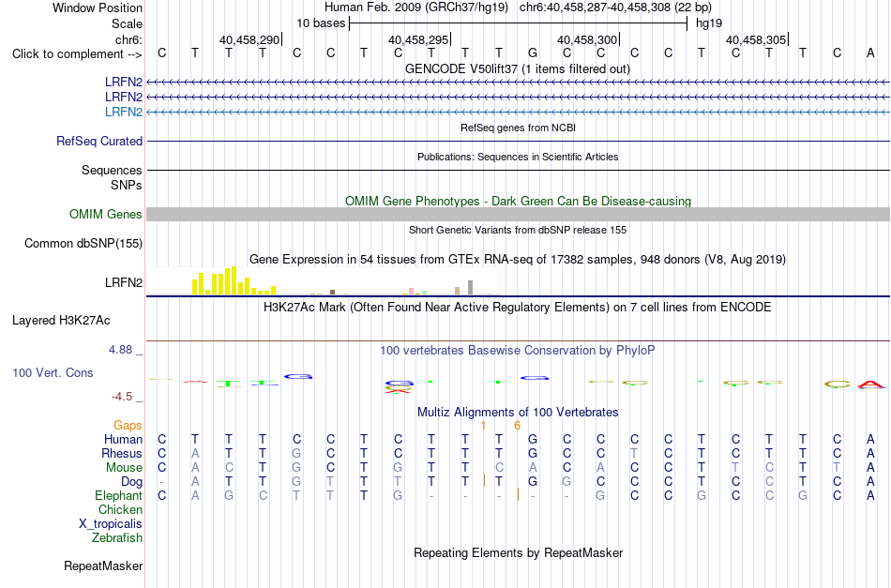Click the OMIM Genes label
This screenshot has height=588, width=891.
click(x=105, y=214)
